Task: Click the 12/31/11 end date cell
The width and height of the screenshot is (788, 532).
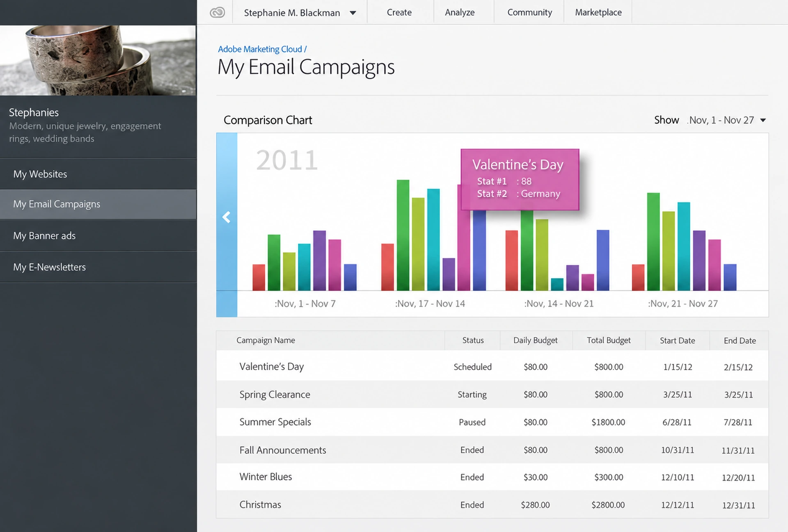Action: 738,505
